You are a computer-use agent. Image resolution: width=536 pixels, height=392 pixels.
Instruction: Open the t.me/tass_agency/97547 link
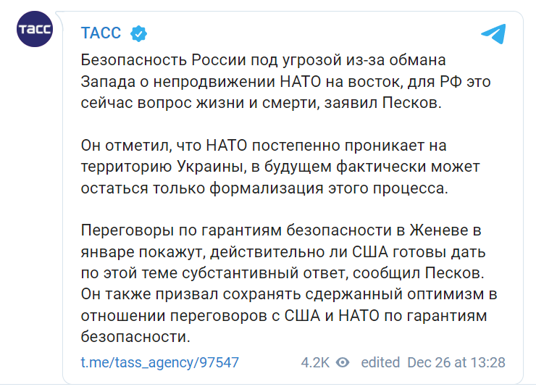click(x=159, y=362)
